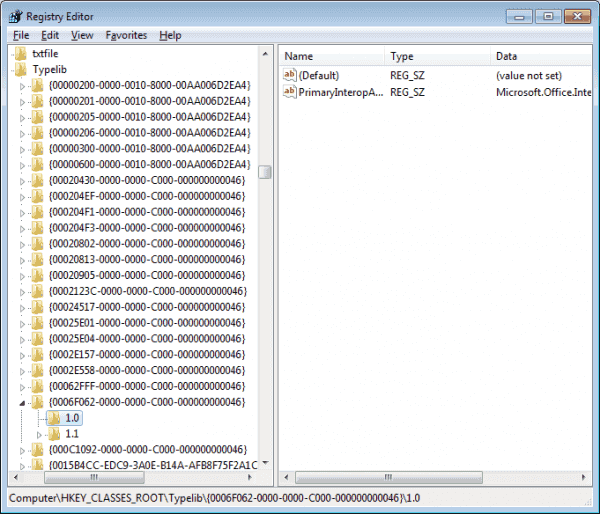
Task: Collapse the {0006F062-0000-0000-C000-000000000046} key
Action: point(22,403)
